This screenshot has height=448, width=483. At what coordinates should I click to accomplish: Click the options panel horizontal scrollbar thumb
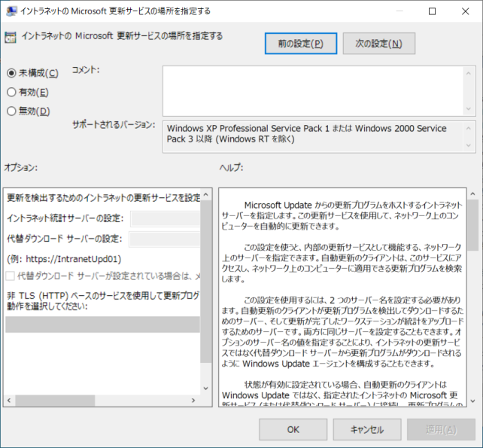coord(55,401)
